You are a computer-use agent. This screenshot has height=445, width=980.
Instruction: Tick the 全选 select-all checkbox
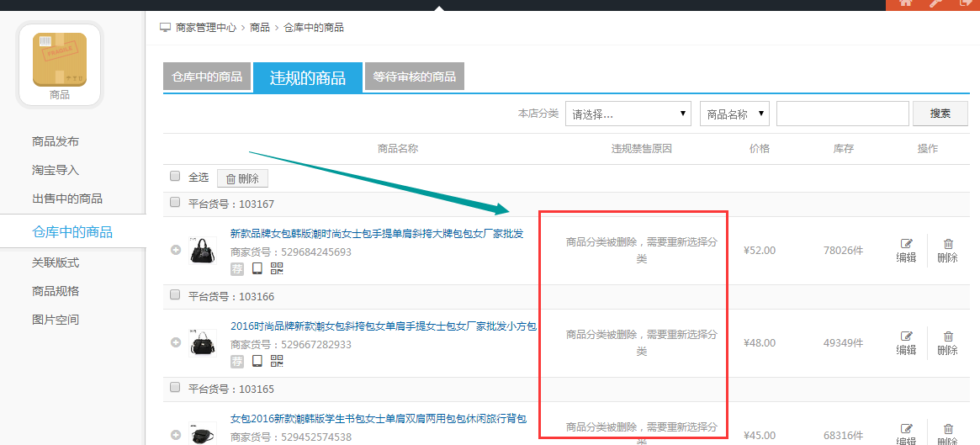[x=175, y=177]
